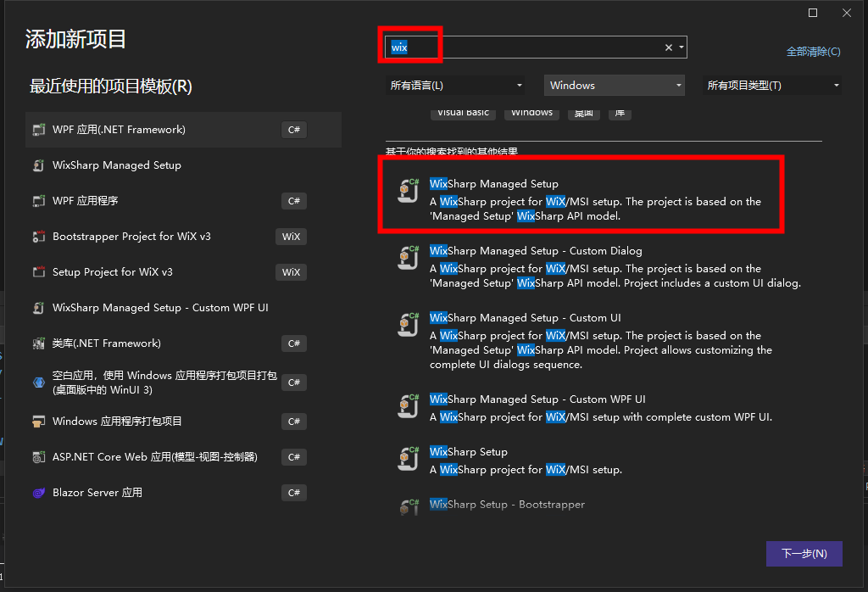Click the Blazor Server 应用 icon
The image size is (868, 592).
click(x=39, y=492)
